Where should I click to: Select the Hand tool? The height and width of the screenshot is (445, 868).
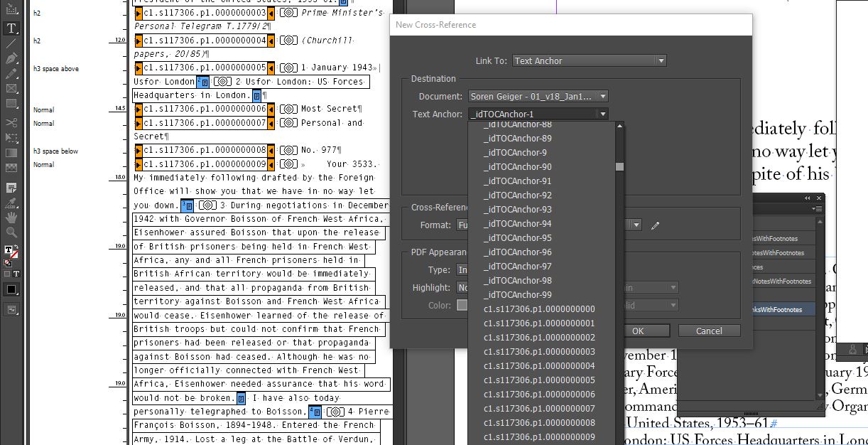[x=11, y=218]
